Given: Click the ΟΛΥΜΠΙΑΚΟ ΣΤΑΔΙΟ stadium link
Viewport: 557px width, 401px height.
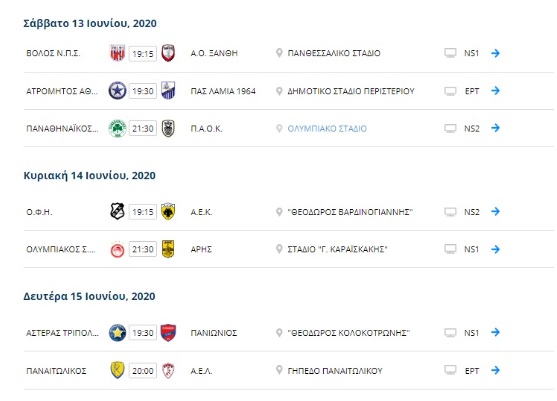Looking at the screenshot, I should point(327,129).
